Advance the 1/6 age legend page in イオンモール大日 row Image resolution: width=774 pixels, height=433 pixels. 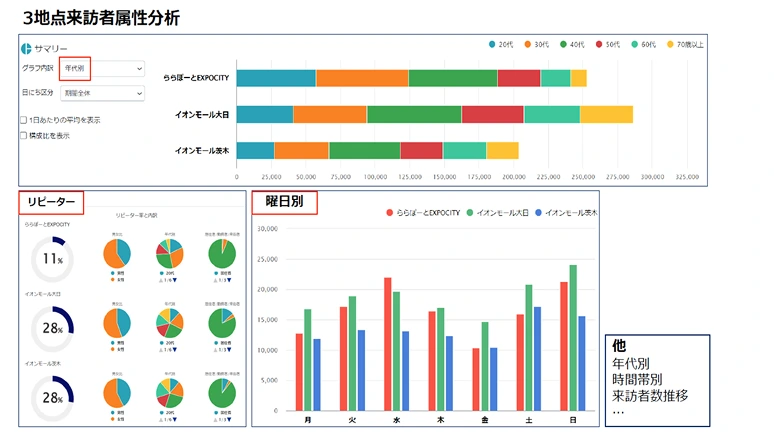pyautogui.click(x=175, y=350)
